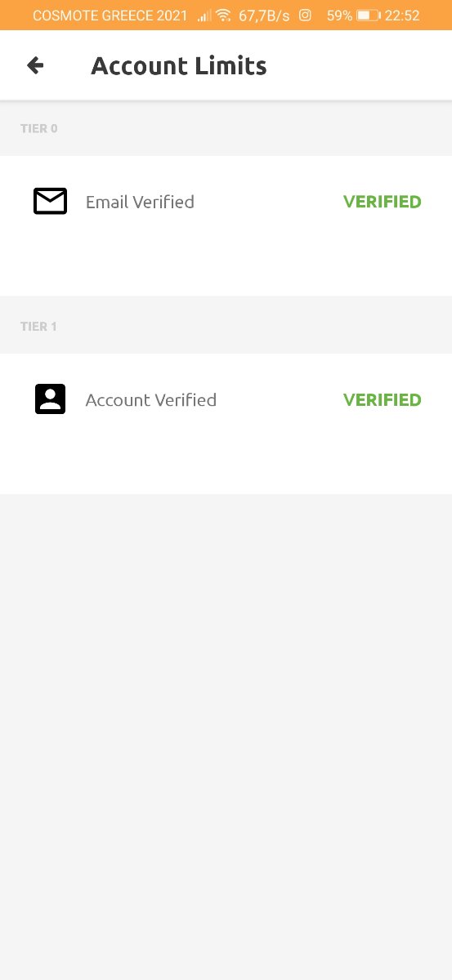The width and height of the screenshot is (452, 980).
Task: Tap the COSMOTE GREECE 2021 carrier text
Action: click(110, 16)
